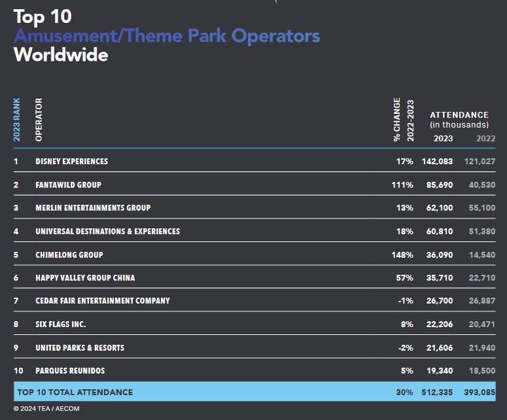507x420 pixels.
Task: Click the 'OPERATOR' column header
Action: (x=39, y=120)
